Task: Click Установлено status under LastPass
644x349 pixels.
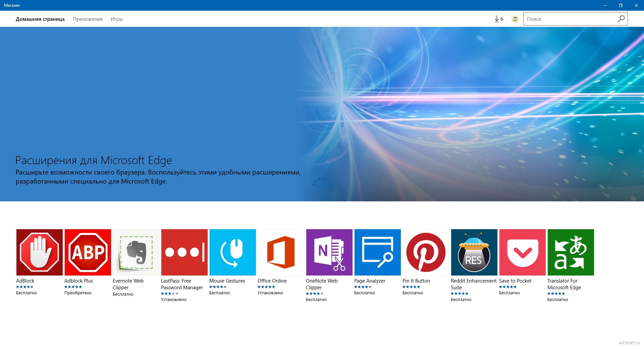Action: click(174, 300)
